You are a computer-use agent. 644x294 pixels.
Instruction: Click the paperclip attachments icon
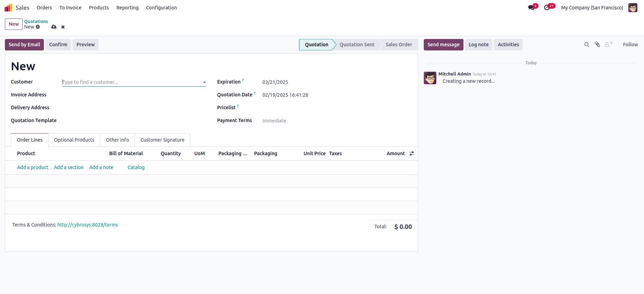click(x=597, y=45)
